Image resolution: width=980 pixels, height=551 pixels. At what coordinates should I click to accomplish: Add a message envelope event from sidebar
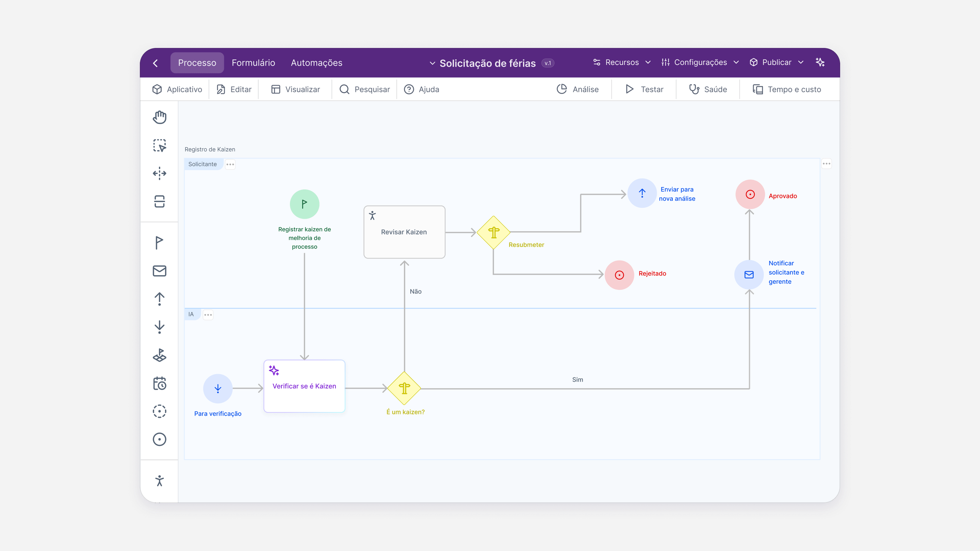pyautogui.click(x=159, y=271)
